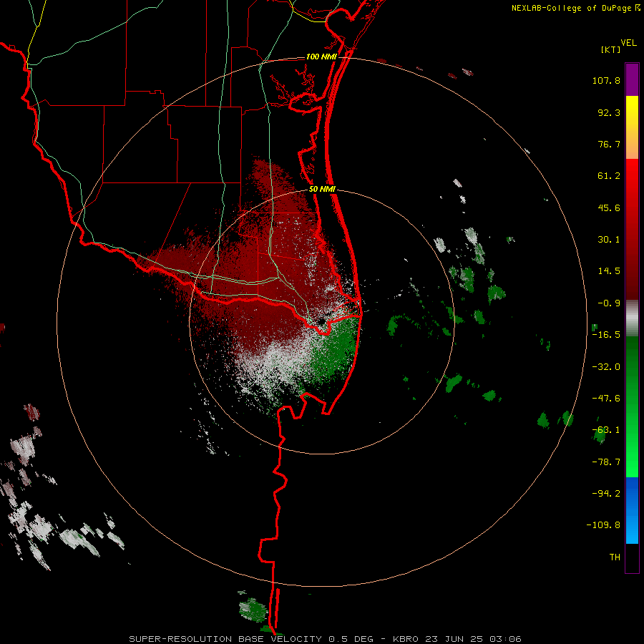Click the SUPER-RESOLUTION BASE VELOCITY caption text
Viewport: 644px width, 644px height.
tap(227, 639)
